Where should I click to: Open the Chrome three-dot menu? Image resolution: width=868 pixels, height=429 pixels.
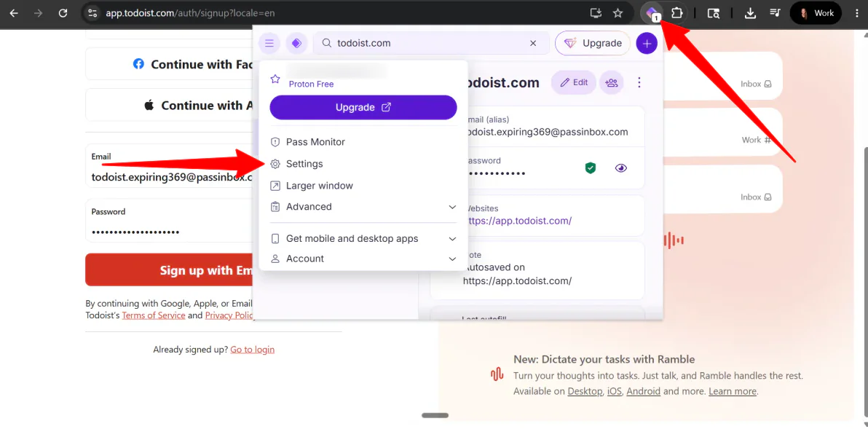click(x=856, y=12)
